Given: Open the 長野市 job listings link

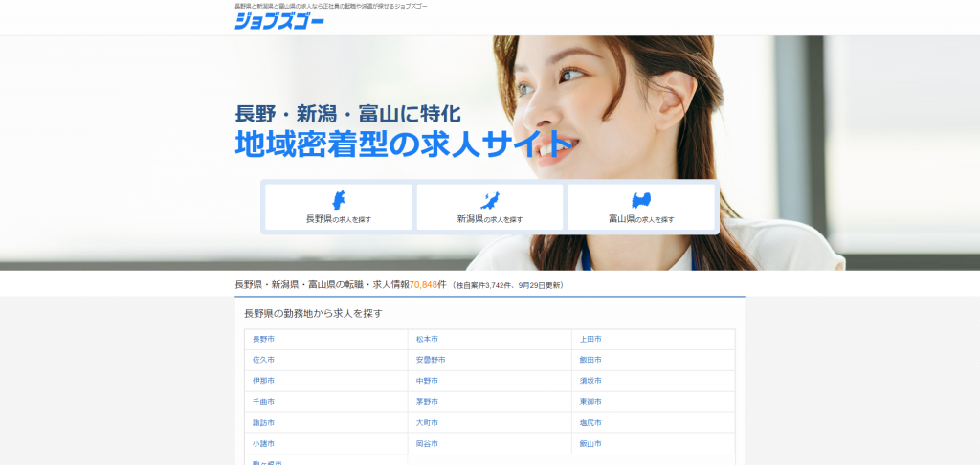Looking at the screenshot, I should (x=263, y=339).
